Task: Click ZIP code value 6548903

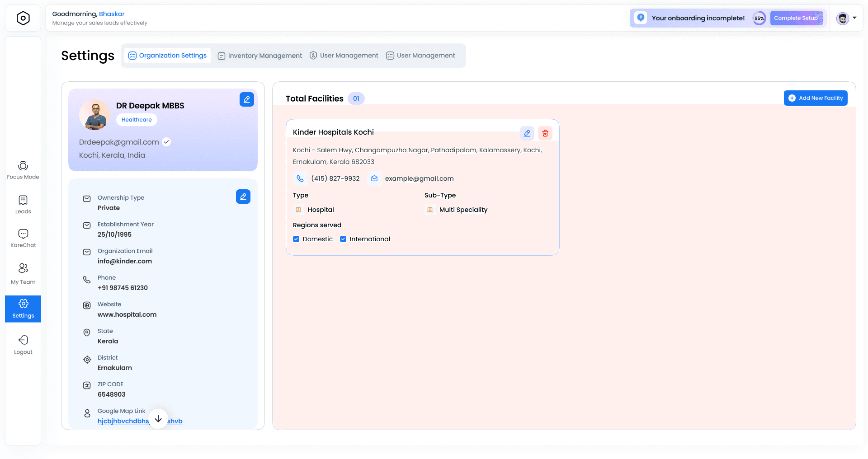Action: point(112,394)
